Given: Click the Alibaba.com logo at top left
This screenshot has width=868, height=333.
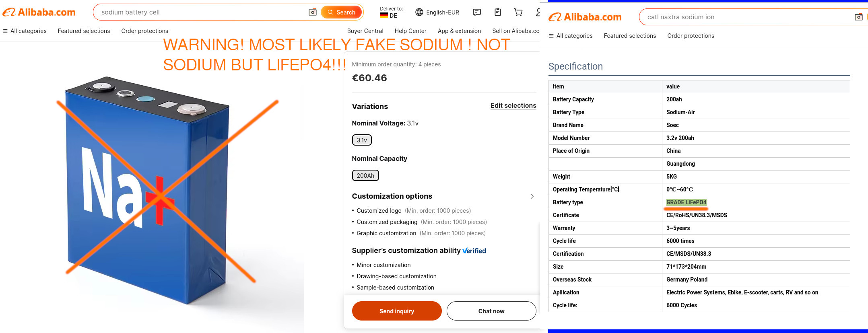Looking at the screenshot, I should 39,12.
